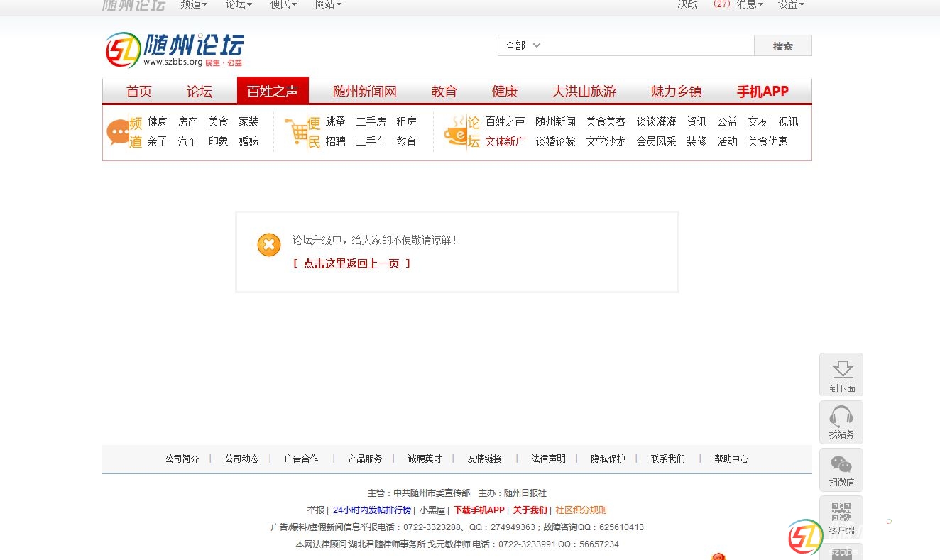940x560 pixels.
Task: Switch to the 百姓之声 navigation tab
Action: point(273,92)
